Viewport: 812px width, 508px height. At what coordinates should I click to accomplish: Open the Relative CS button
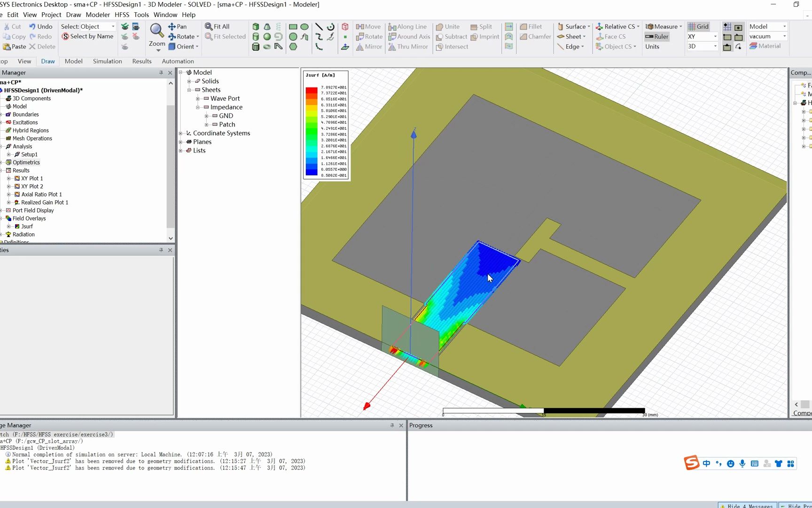[x=618, y=27]
